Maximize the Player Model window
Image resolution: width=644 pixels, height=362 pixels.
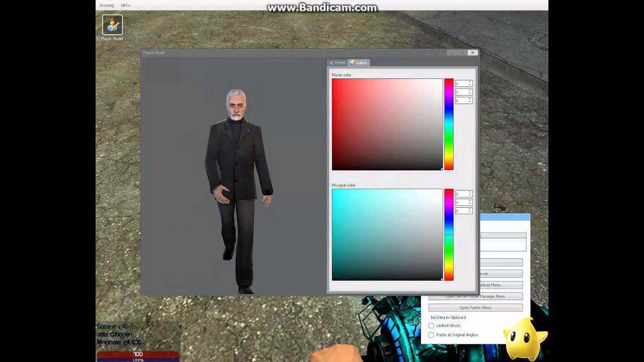[462, 52]
